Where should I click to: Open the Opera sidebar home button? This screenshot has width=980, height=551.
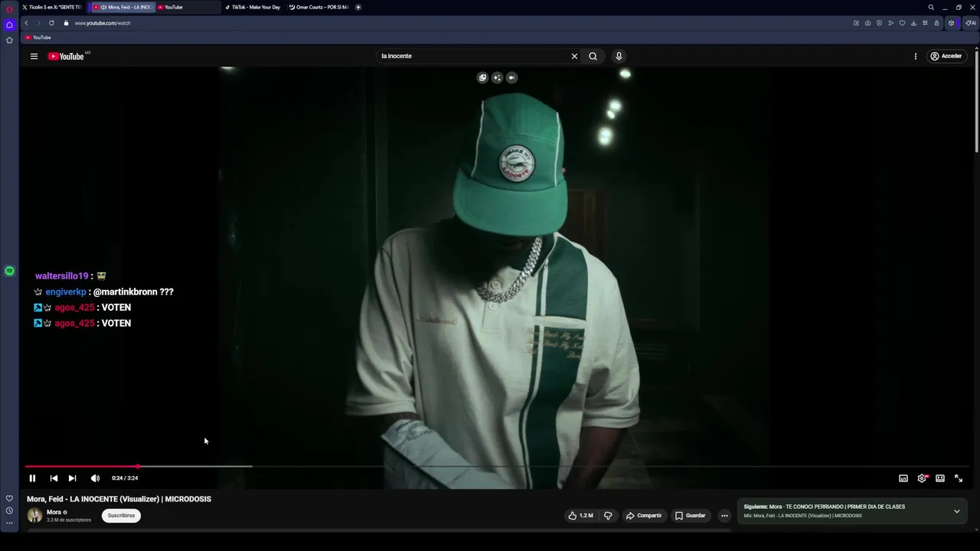pyautogui.click(x=9, y=24)
